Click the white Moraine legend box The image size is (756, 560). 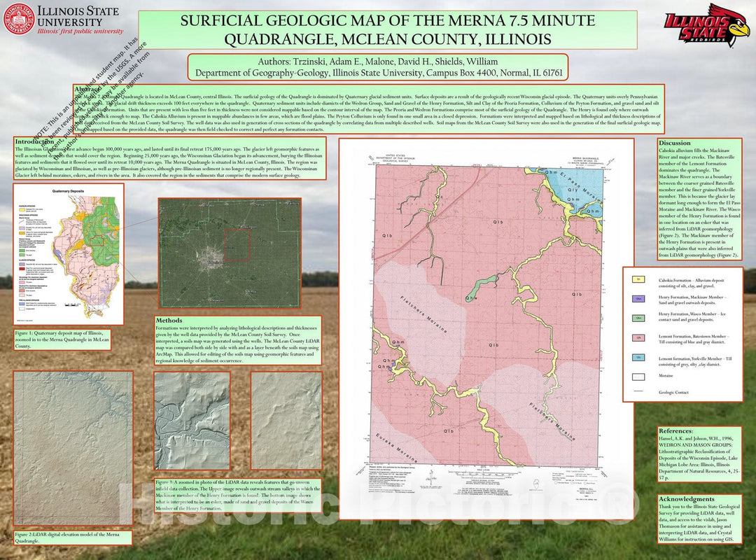click(x=638, y=376)
